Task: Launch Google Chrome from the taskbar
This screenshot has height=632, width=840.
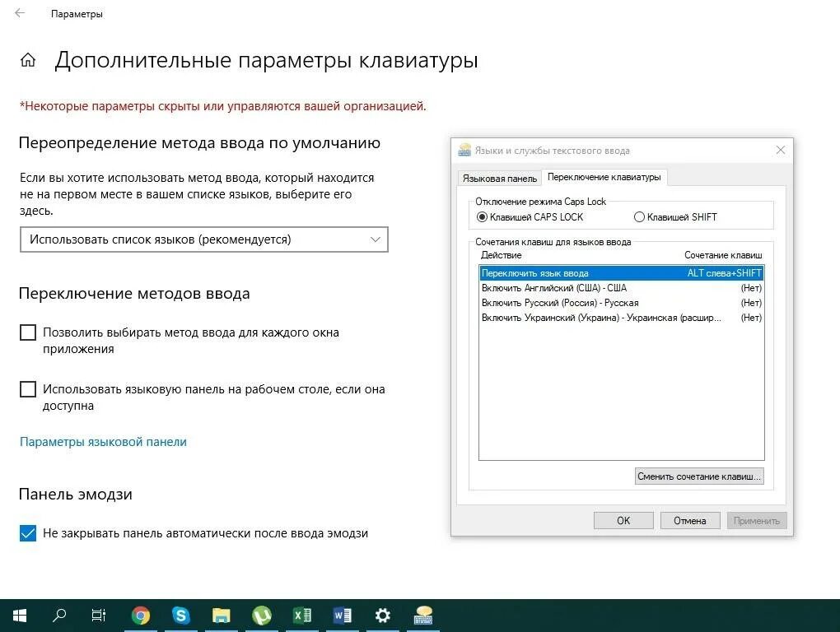Action: pyautogui.click(x=141, y=616)
